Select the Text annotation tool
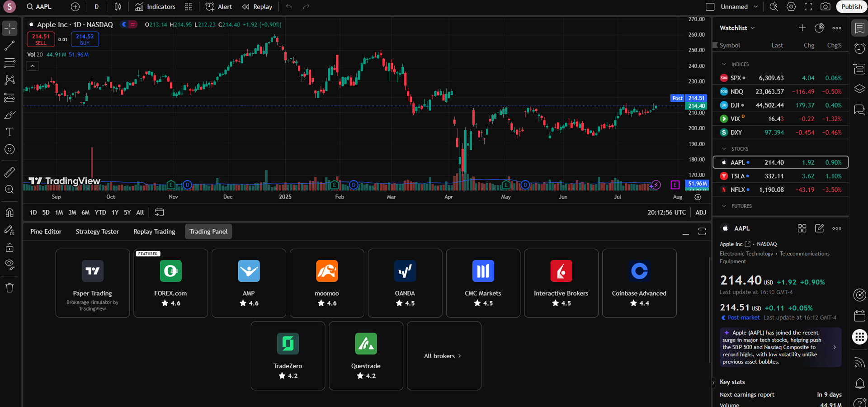This screenshot has width=868, height=407. (x=9, y=132)
